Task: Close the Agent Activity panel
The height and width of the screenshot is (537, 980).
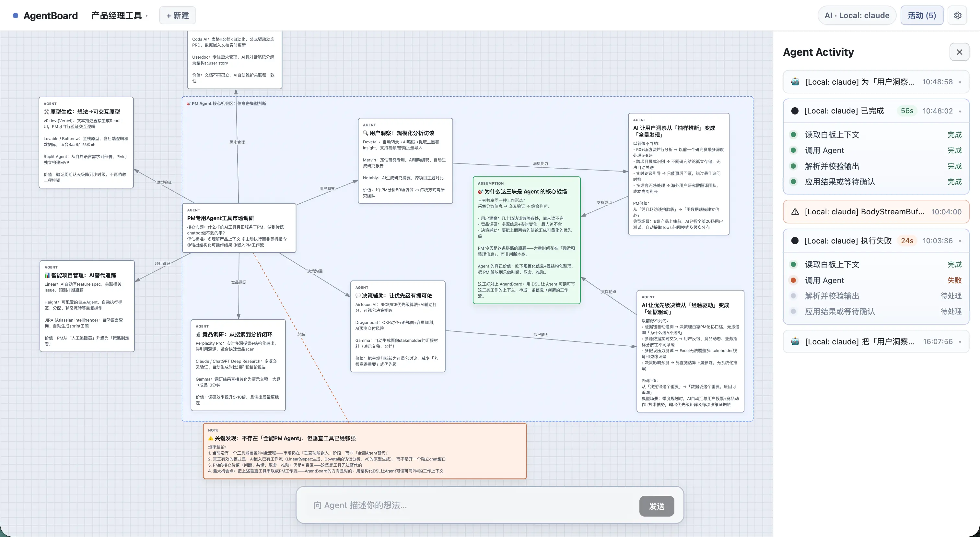Action: coord(959,52)
